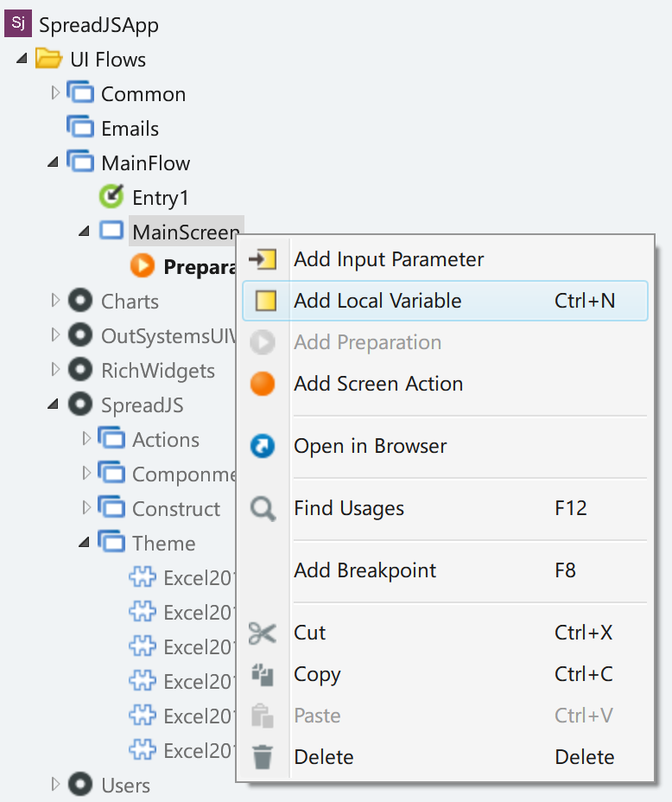Choose Add Screen Action

pos(445,384)
